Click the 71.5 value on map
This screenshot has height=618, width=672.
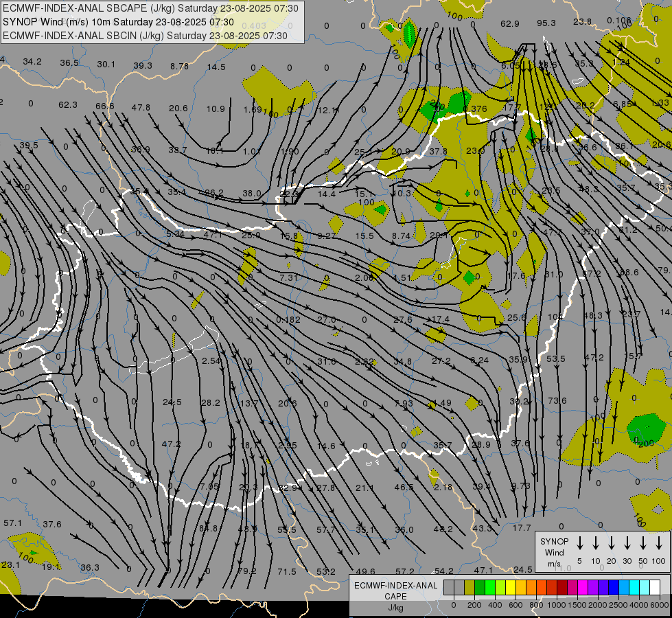[287, 571]
